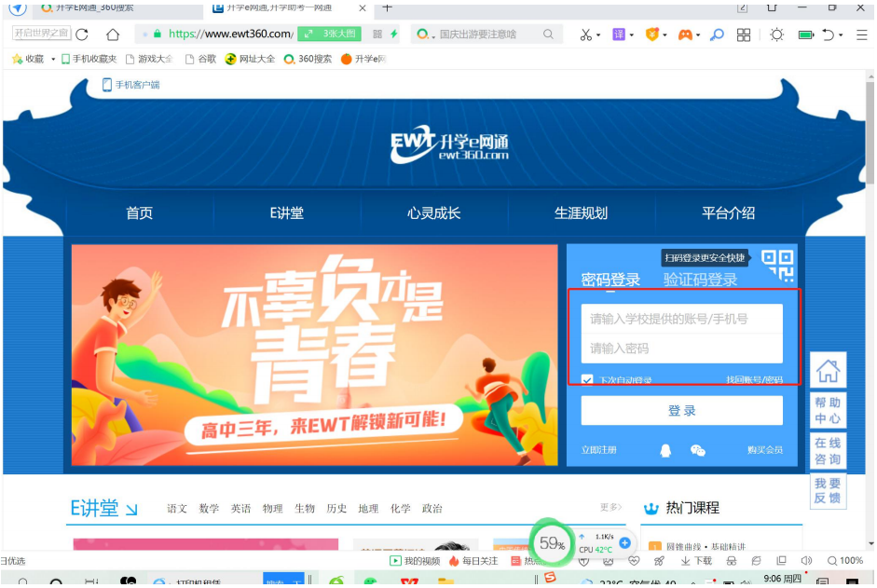The height and width of the screenshot is (588, 877).
Task: Open the 360搜索 bookmark
Action: click(x=308, y=59)
